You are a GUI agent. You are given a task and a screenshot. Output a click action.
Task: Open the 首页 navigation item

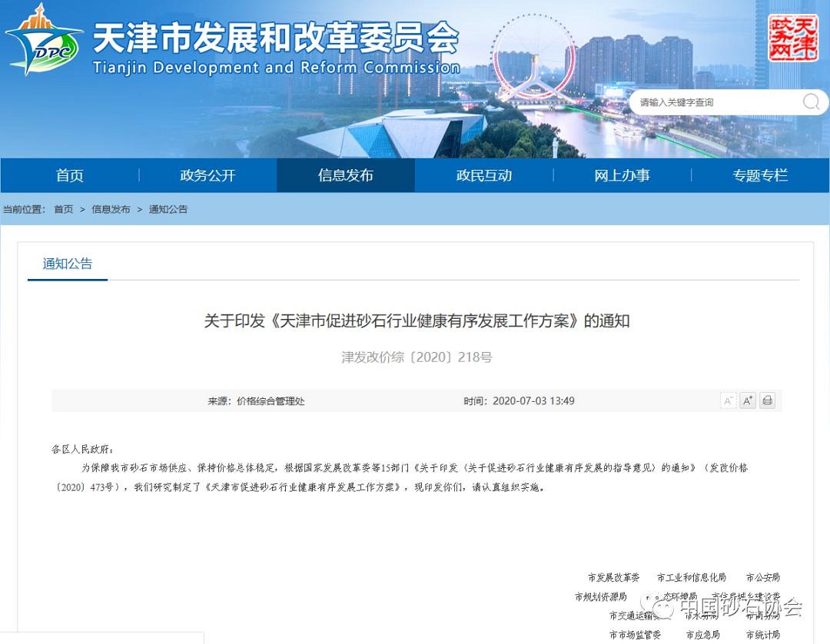[x=69, y=175]
